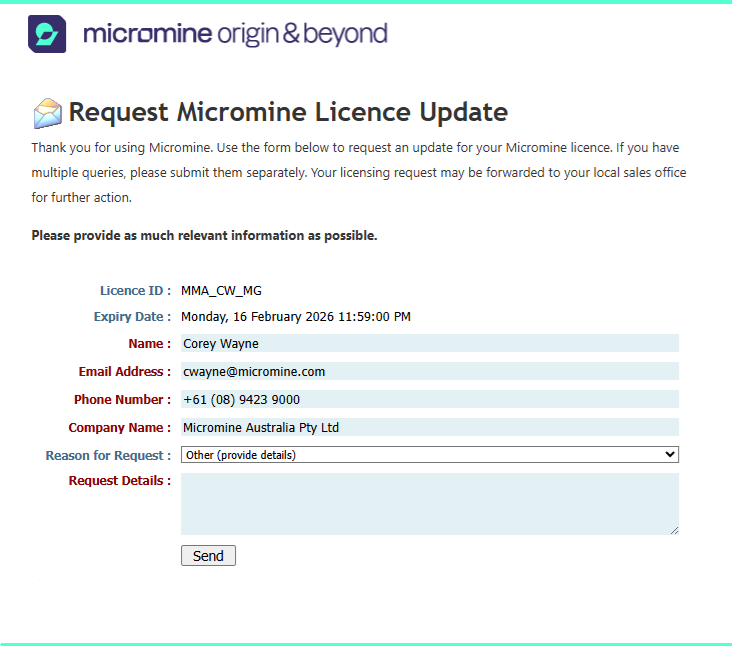The width and height of the screenshot is (732, 646).
Task: Select the Phone Number input field
Action: point(429,399)
